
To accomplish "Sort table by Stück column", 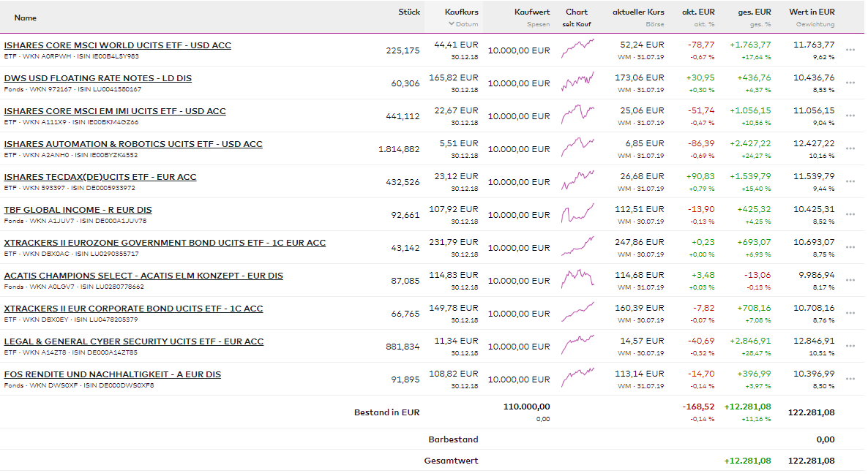I will pos(409,12).
